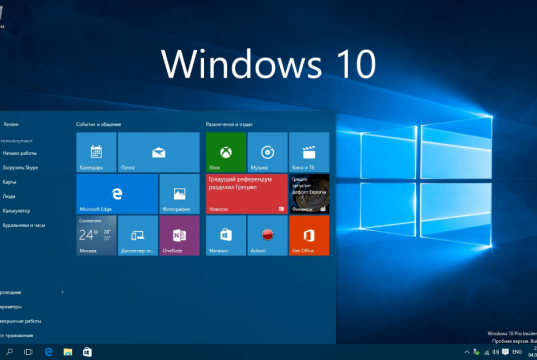Screen dimensions: 537x360
Task: Launch Калькулятор from the app list
Action: click(16, 211)
